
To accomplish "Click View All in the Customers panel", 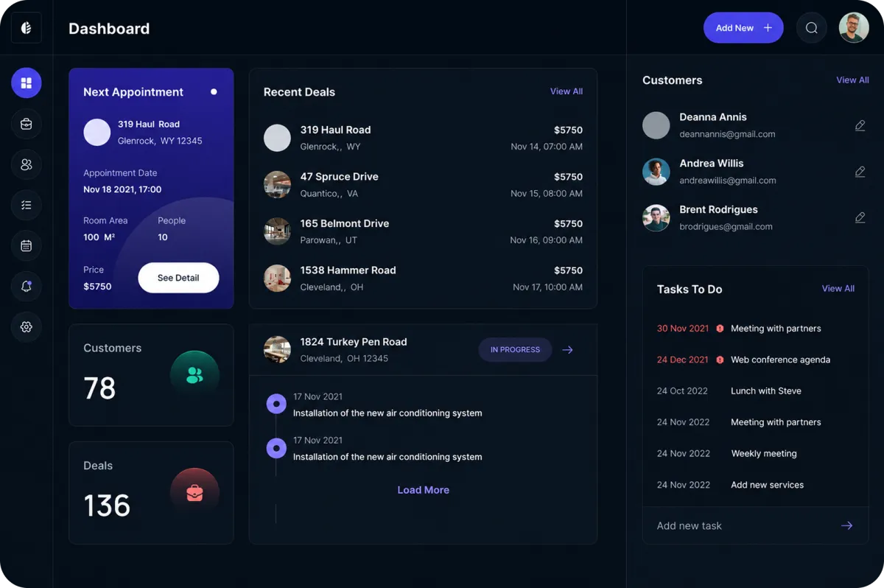I will point(852,80).
